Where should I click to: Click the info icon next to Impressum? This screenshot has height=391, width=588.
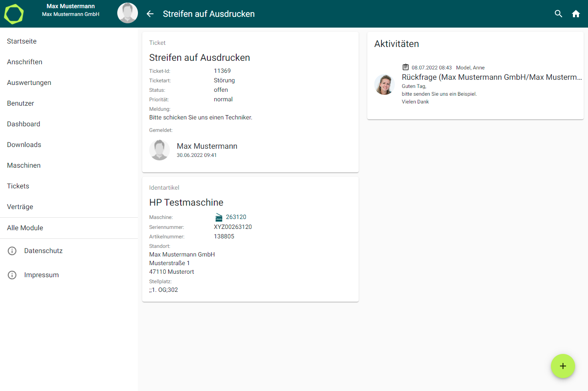click(x=12, y=275)
